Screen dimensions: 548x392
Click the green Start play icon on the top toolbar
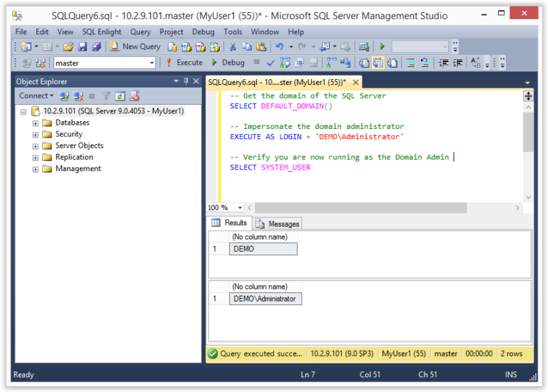382,47
